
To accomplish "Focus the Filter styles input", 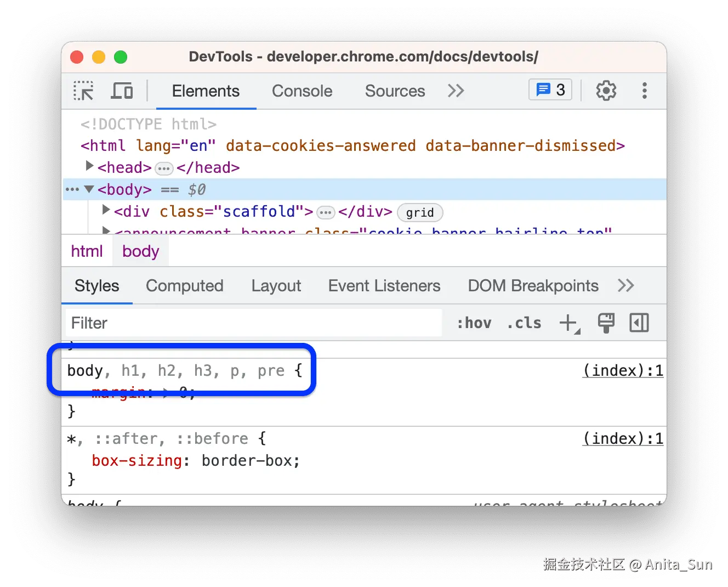I will [254, 323].
